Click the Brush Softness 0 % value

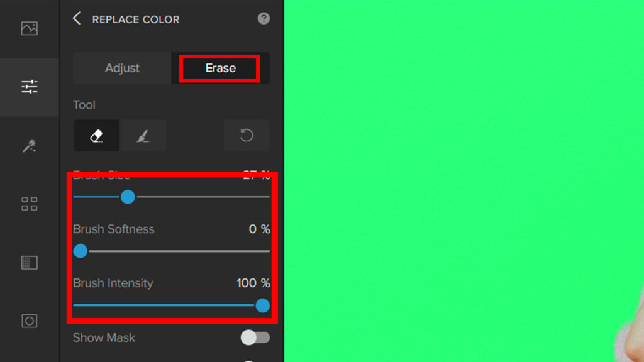tap(259, 229)
